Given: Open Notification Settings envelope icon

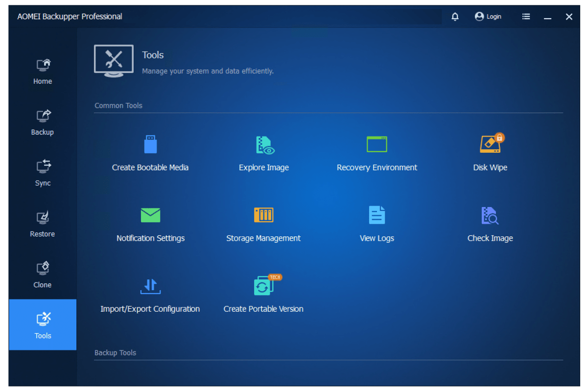Looking at the screenshot, I should coord(150,215).
